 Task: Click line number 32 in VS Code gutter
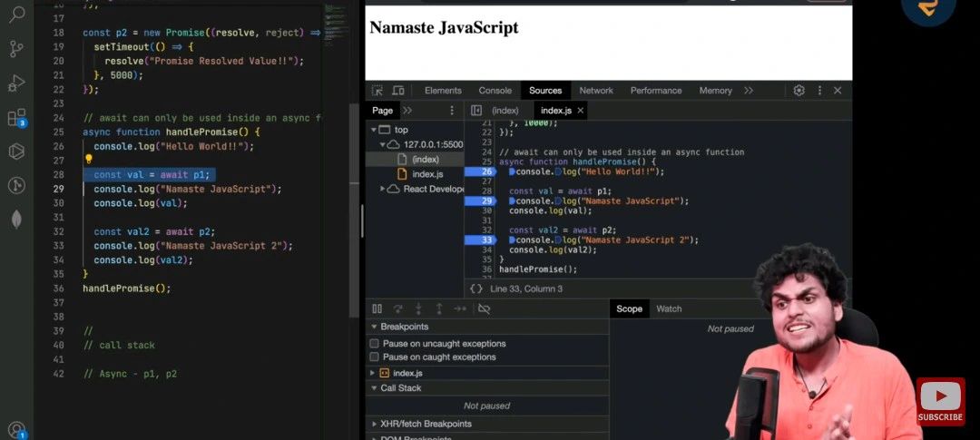(x=59, y=231)
